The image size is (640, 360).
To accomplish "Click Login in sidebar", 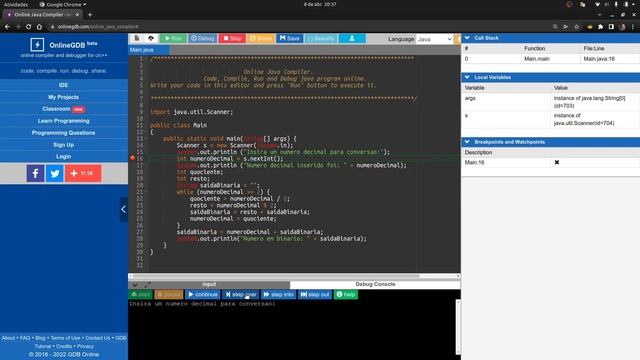I will coord(63,156).
